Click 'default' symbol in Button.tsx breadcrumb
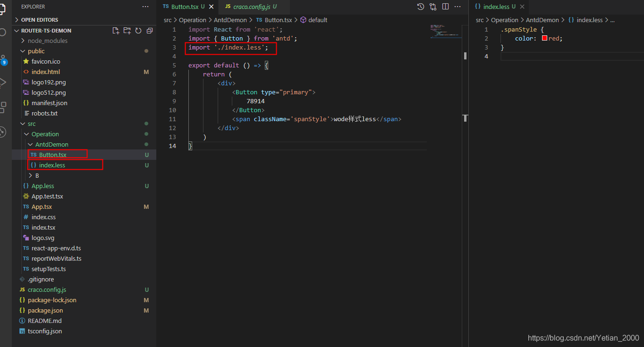This screenshot has width=644, height=347. pos(318,20)
